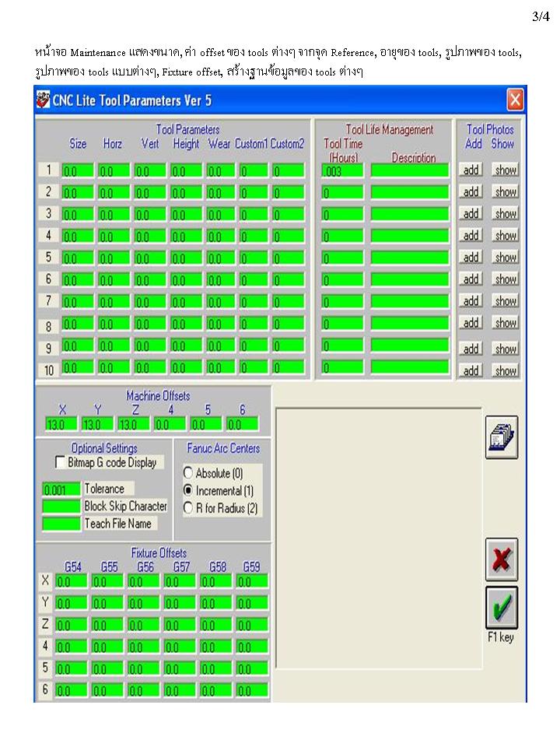Click G59 X fixture offset field
The width and height of the screenshot is (560, 747).
[x=252, y=581]
